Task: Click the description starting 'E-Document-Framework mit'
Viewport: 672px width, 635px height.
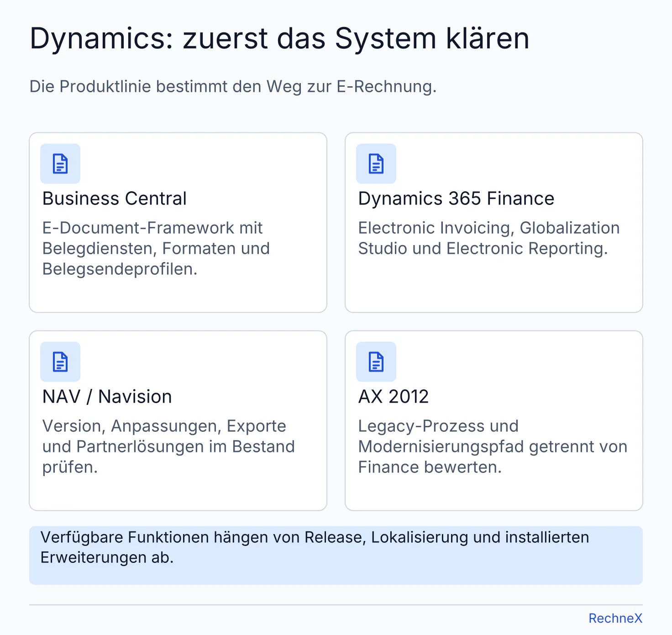Action: coord(156,248)
